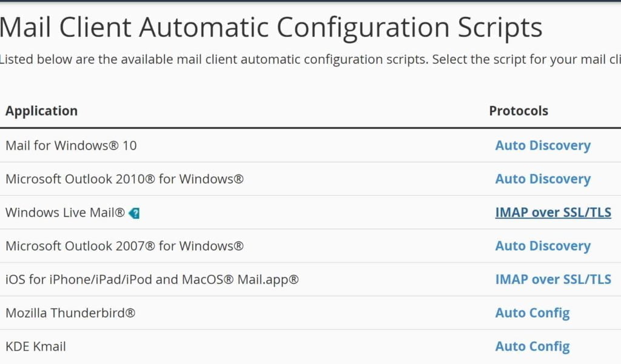Open IMAP over SSL/TLS for iOS Mail.app
Viewport: 621px width, 364px height.
(553, 279)
